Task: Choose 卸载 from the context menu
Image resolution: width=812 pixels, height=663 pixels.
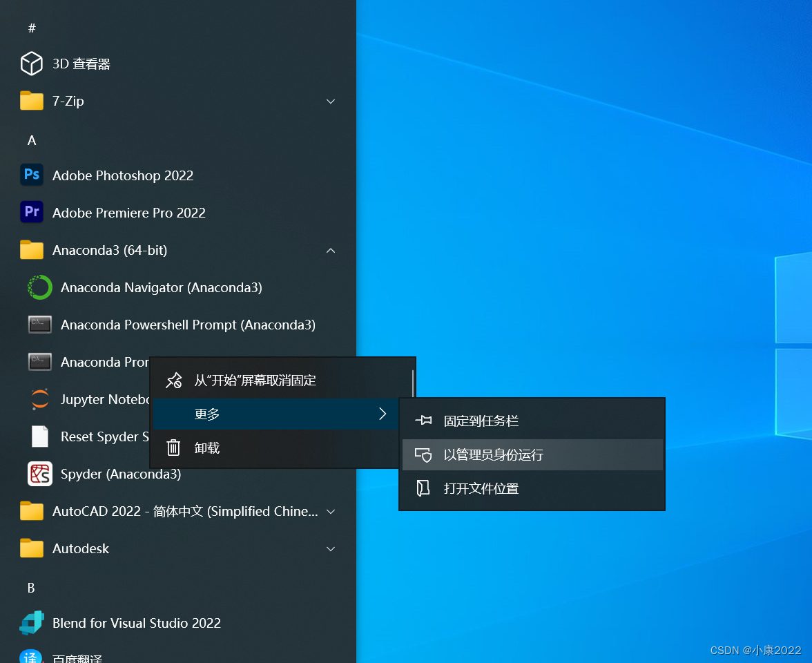Action: click(275, 448)
